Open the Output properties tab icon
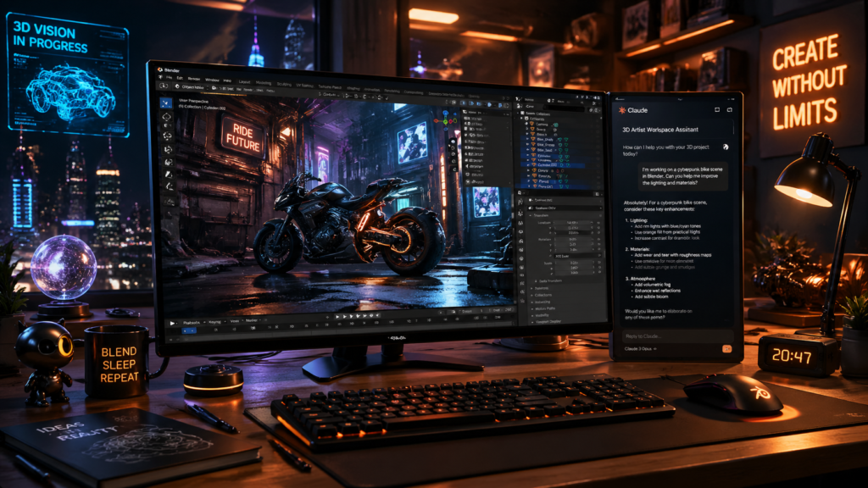Image resolution: width=868 pixels, height=488 pixels. click(x=520, y=223)
